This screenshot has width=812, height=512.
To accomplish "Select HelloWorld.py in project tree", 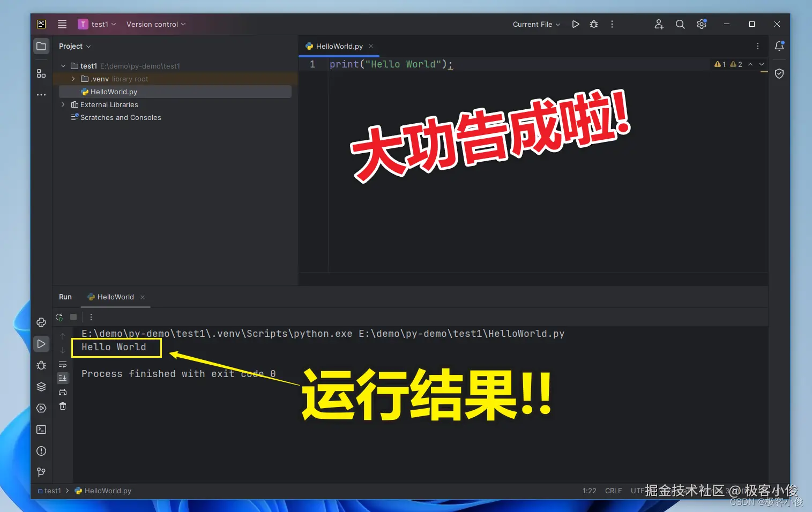I will click(175, 92).
